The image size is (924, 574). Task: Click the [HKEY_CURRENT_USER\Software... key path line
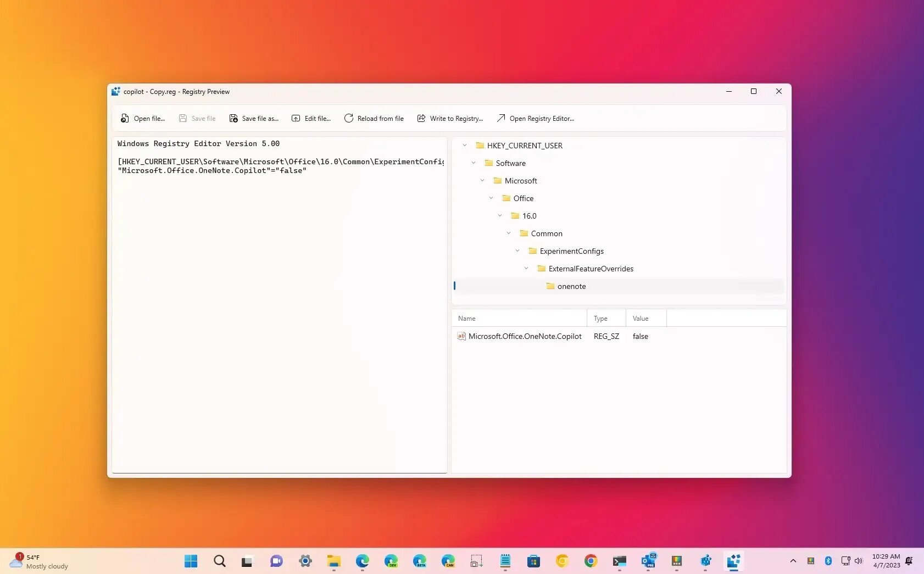coord(280,161)
